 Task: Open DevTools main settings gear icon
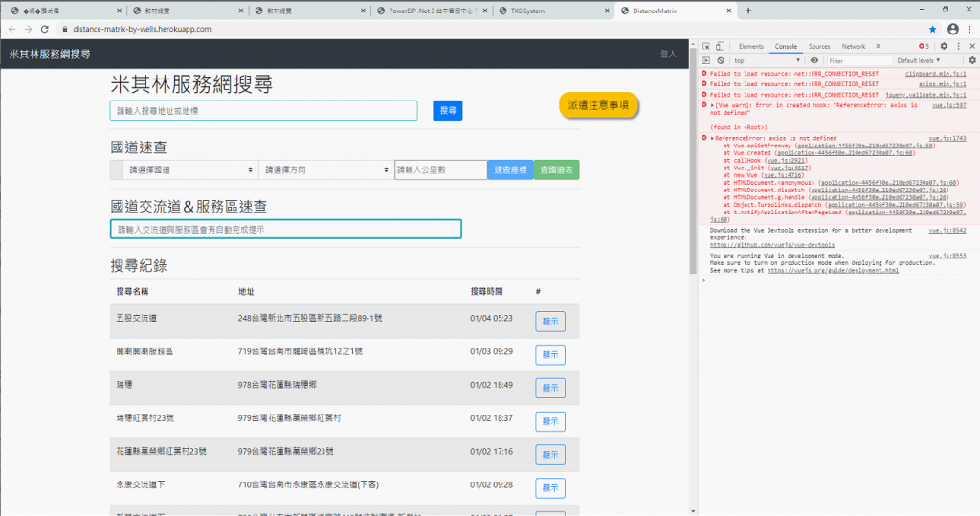[x=944, y=46]
